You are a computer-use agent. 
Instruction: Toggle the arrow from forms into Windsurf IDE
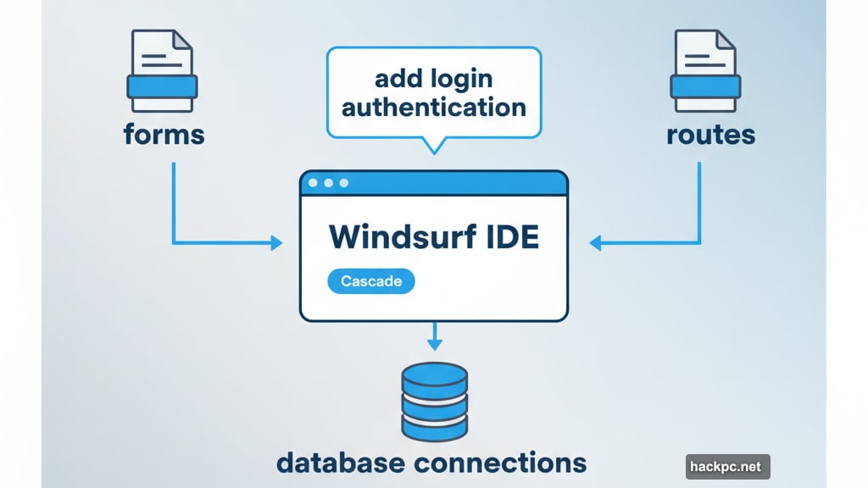[x=229, y=242]
